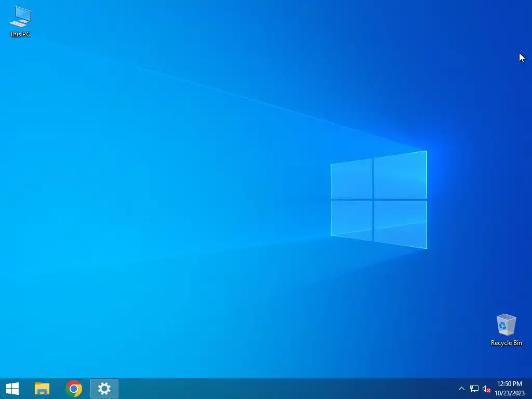The width and height of the screenshot is (532, 399).
Task: Open Google Chrome from the taskbar
Action: 74,389
